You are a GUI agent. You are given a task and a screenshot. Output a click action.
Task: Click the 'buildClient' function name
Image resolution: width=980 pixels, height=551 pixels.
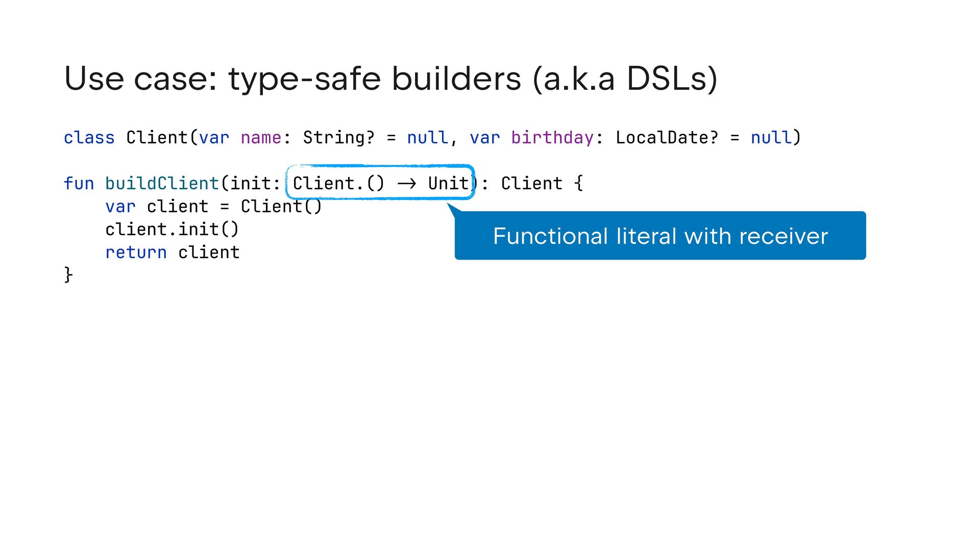[162, 184]
